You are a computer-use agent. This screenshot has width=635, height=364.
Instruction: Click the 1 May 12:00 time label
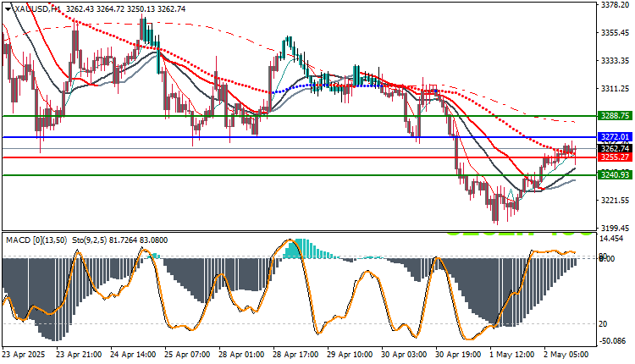512,355
